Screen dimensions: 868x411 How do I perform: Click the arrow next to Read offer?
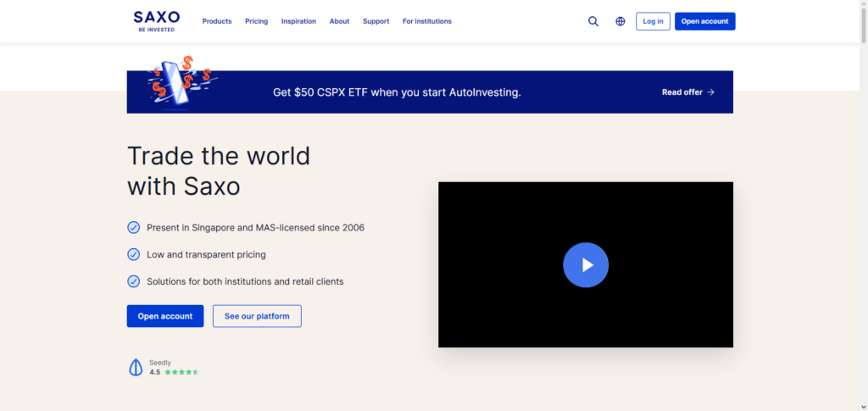(x=711, y=92)
